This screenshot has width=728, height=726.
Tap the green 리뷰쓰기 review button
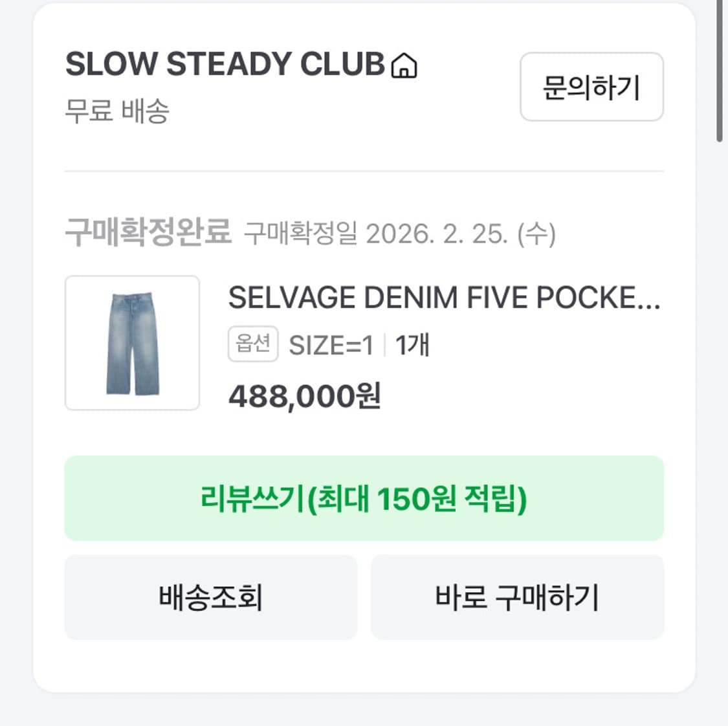(364, 498)
